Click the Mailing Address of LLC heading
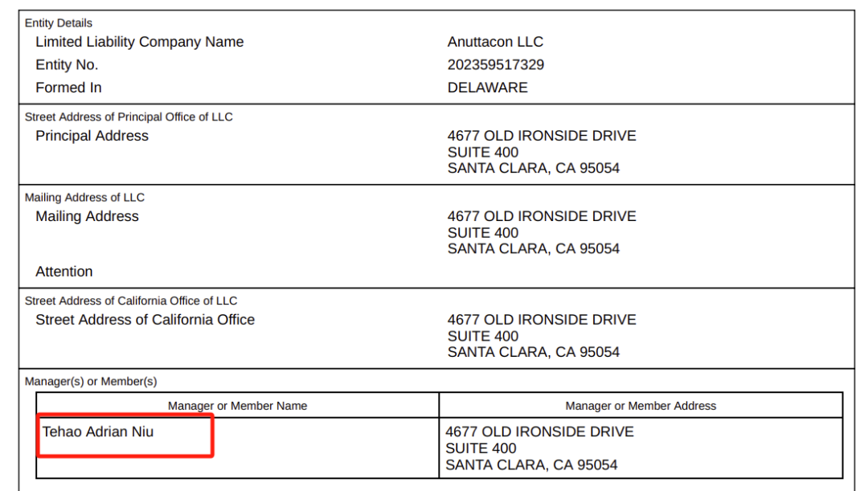Screen dimensions: 868x491 coord(84,198)
